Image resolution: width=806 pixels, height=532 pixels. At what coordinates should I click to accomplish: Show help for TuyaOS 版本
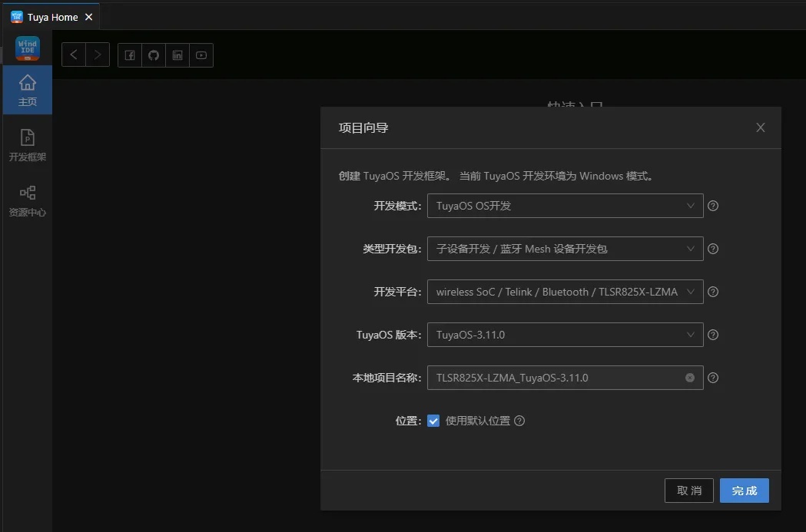(713, 335)
